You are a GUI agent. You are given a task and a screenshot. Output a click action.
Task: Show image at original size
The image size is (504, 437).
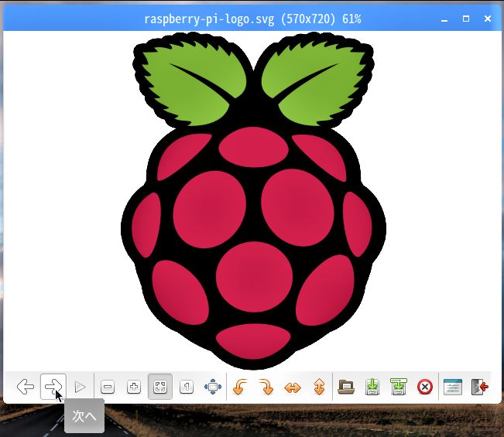tap(187, 387)
